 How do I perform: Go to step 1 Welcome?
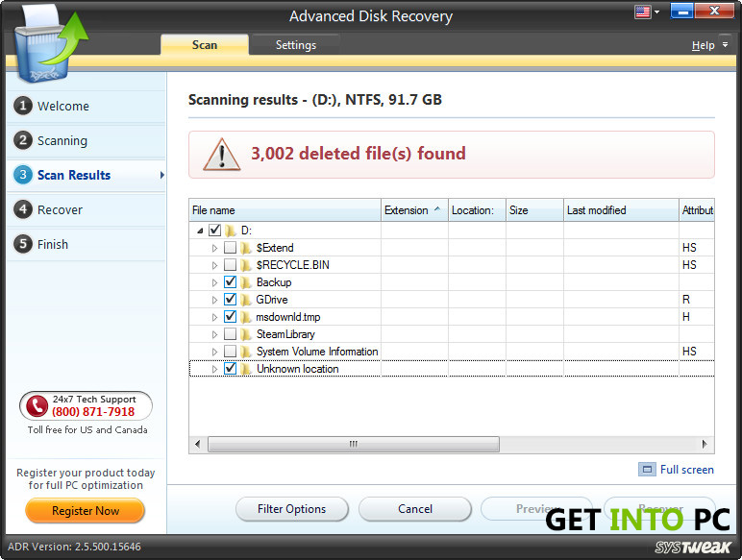click(x=86, y=106)
